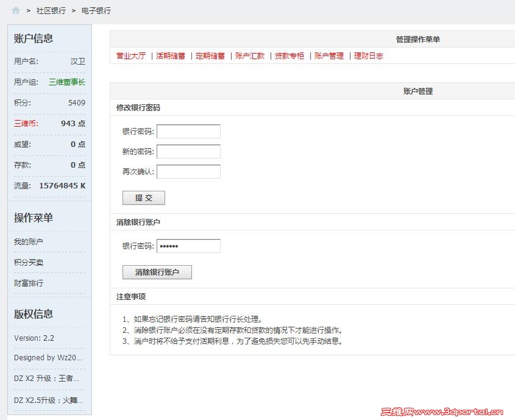Screen dimensions: 515x420
Task: Click the 流量 value 15764845 K
Action: (62, 185)
